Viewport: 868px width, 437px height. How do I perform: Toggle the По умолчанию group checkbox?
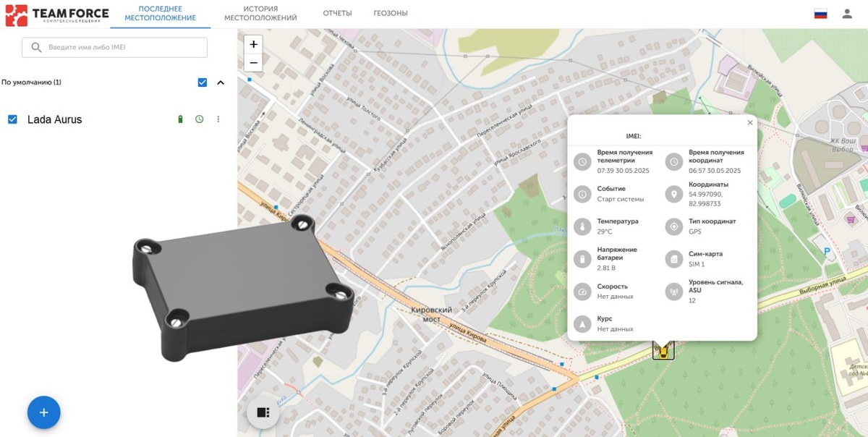(203, 82)
